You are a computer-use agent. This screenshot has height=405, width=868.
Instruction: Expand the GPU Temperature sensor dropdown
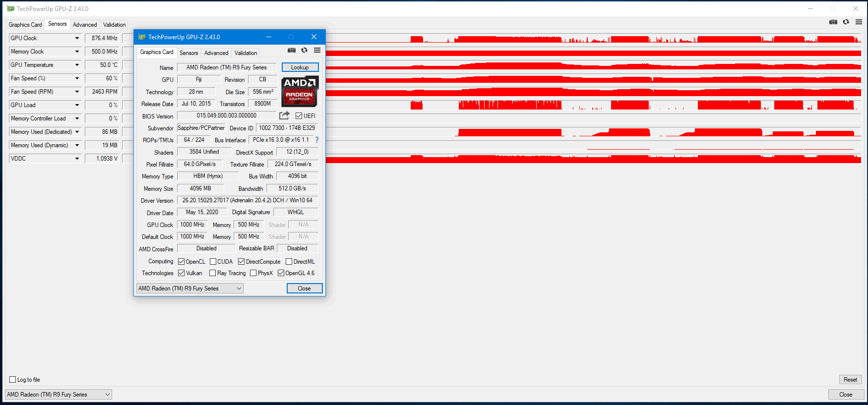(77, 65)
